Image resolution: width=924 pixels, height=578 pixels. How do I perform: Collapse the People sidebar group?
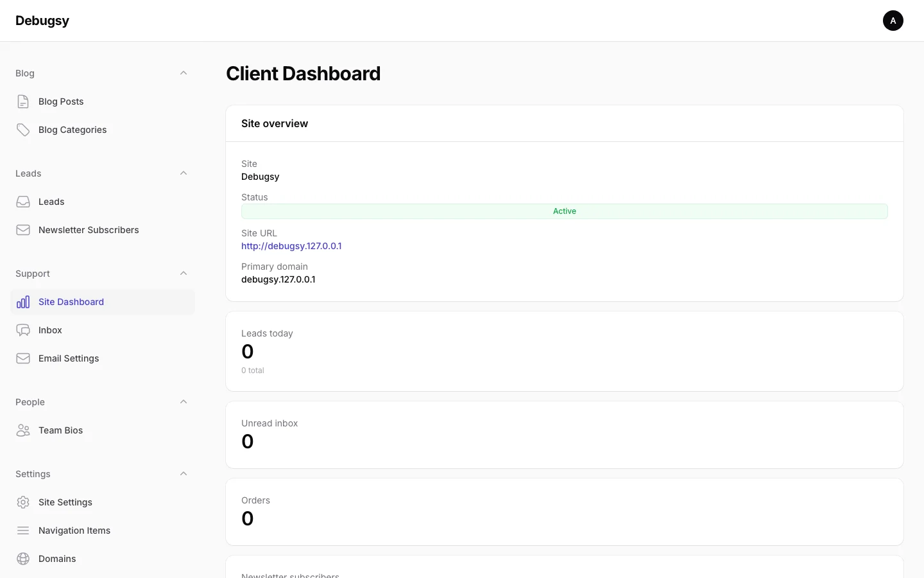[184, 402]
